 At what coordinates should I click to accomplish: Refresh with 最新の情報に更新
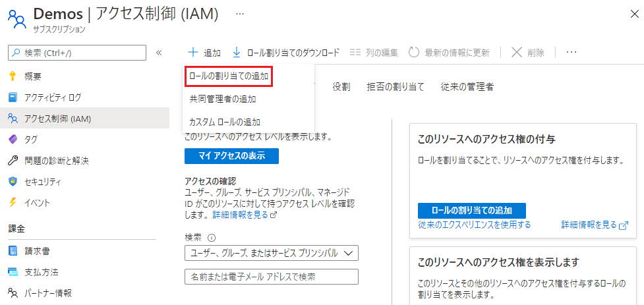[449, 53]
